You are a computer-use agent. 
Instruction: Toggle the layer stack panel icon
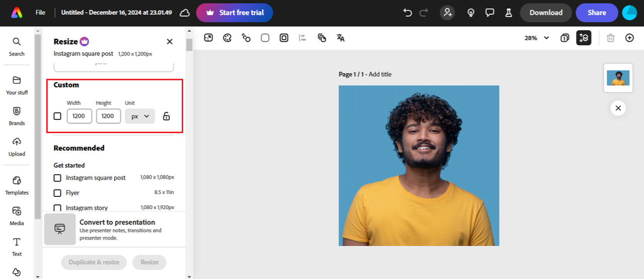coord(584,38)
